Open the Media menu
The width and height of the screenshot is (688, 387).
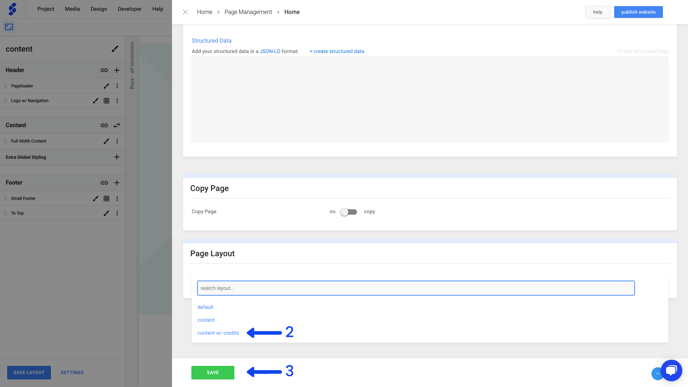(x=72, y=9)
